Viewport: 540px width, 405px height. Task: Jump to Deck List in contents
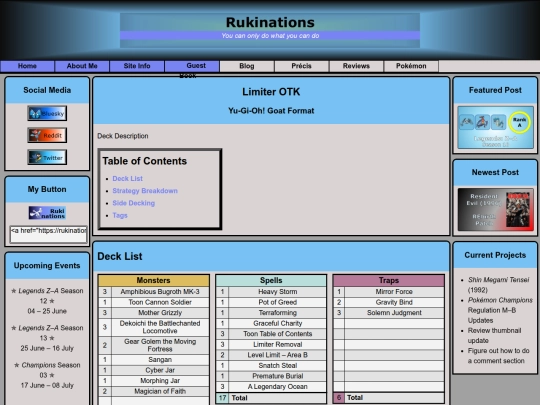(127, 178)
